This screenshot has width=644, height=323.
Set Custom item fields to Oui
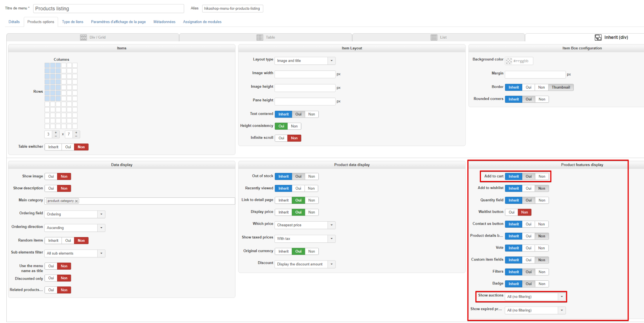[x=529, y=260]
